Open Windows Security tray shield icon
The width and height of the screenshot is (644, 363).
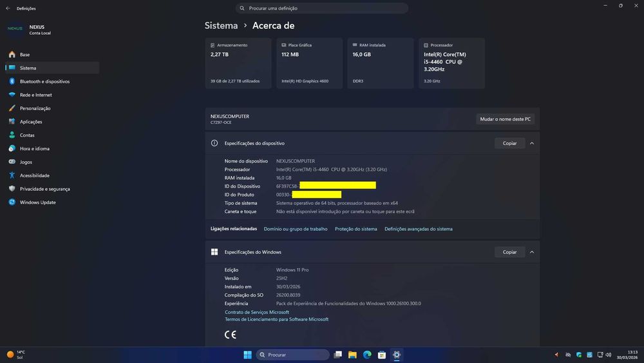click(579, 355)
